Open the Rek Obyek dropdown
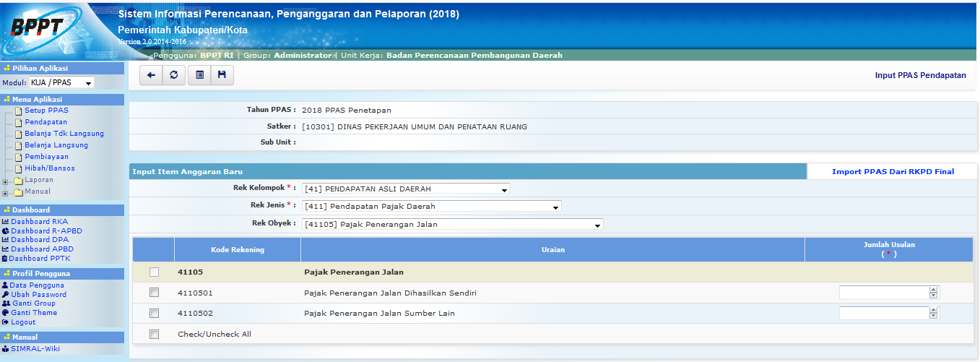This screenshot has width=980, height=362. pyautogui.click(x=452, y=225)
